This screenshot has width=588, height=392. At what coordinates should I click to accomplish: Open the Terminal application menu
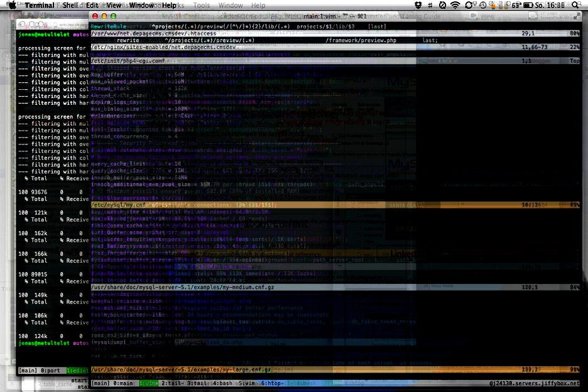(x=40, y=5)
